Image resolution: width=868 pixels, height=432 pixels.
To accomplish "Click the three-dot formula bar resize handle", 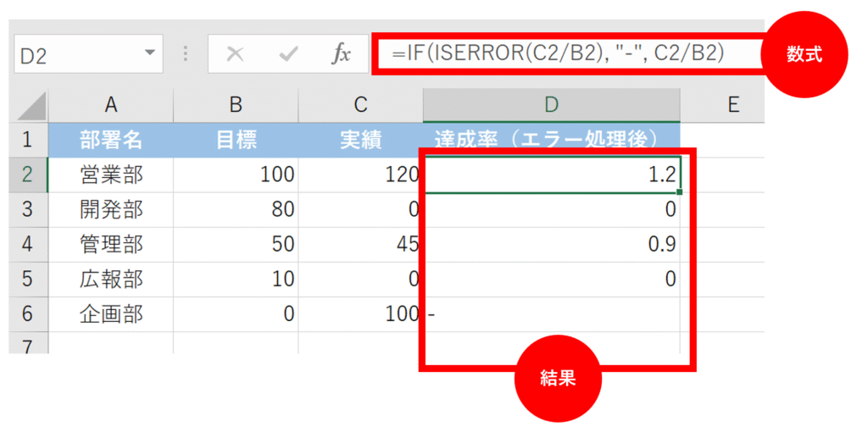I will click(x=186, y=55).
